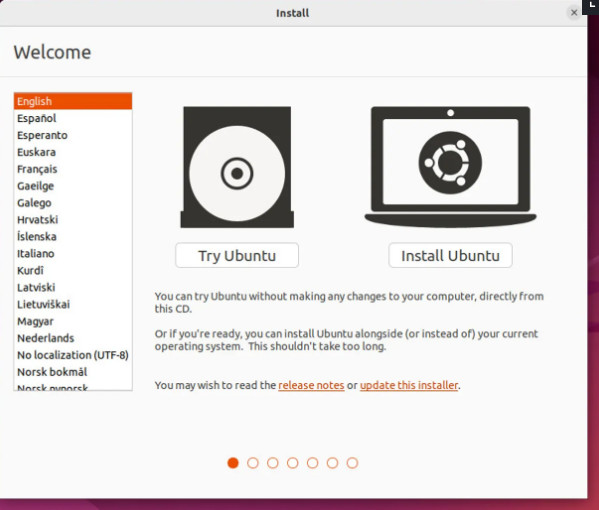This screenshot has height=510, width=599.
Task: Click the Install Ubuntu button
Action: point(450,255)
